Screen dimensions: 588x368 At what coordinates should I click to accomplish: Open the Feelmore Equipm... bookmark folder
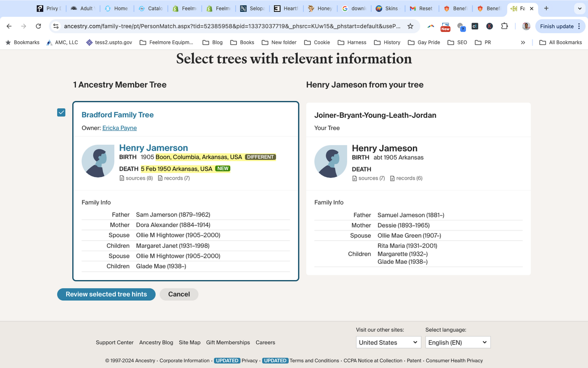[x=166, y=42]
